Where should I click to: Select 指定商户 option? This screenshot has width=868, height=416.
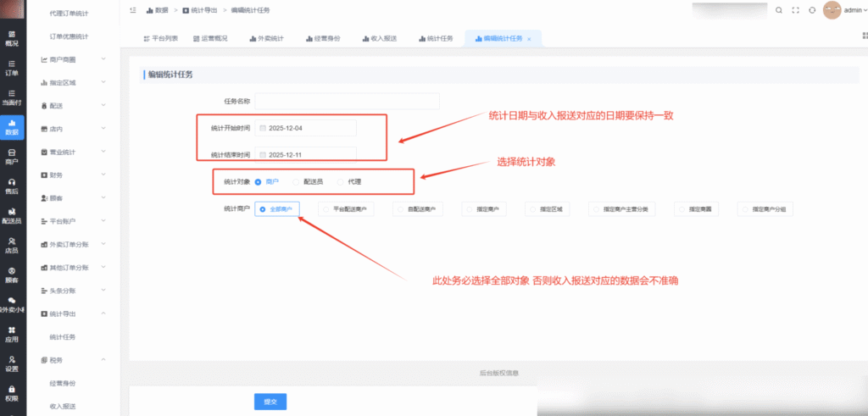pyautogui.click(x=484, y=209)
